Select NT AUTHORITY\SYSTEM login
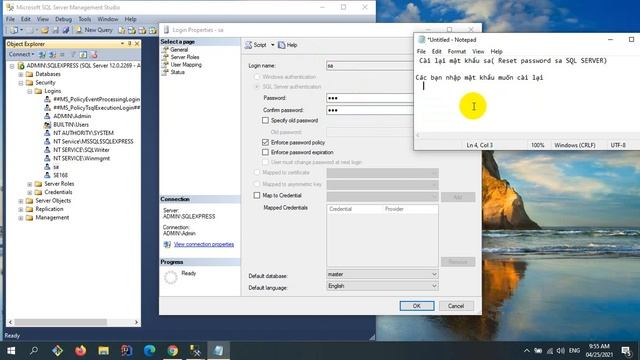The width and height of the screenshot is (640, 360). [83, 133]
